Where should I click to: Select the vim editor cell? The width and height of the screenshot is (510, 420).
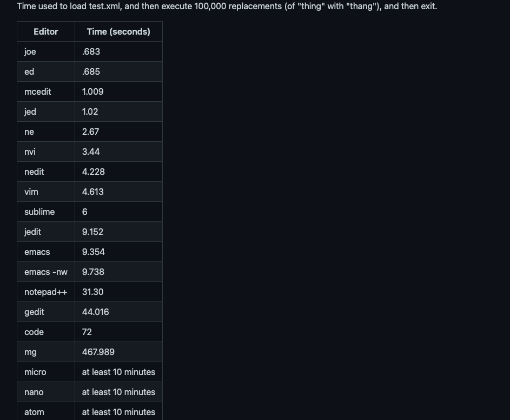click(46, 192)
